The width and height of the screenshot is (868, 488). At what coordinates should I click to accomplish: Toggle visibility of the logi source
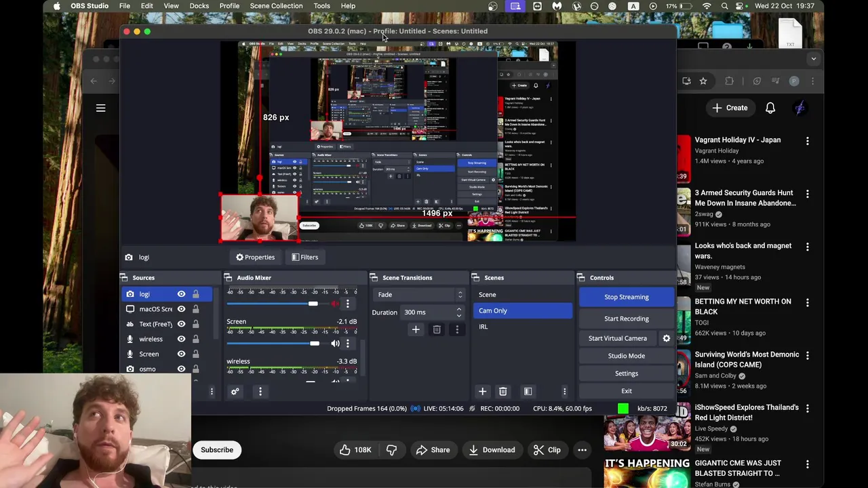point(181,294)
